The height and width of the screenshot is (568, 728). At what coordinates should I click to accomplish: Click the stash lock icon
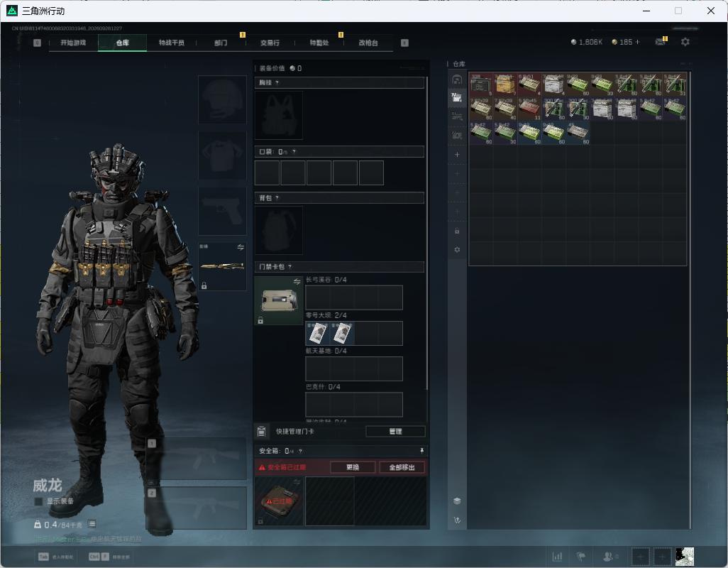click(457, 231)
